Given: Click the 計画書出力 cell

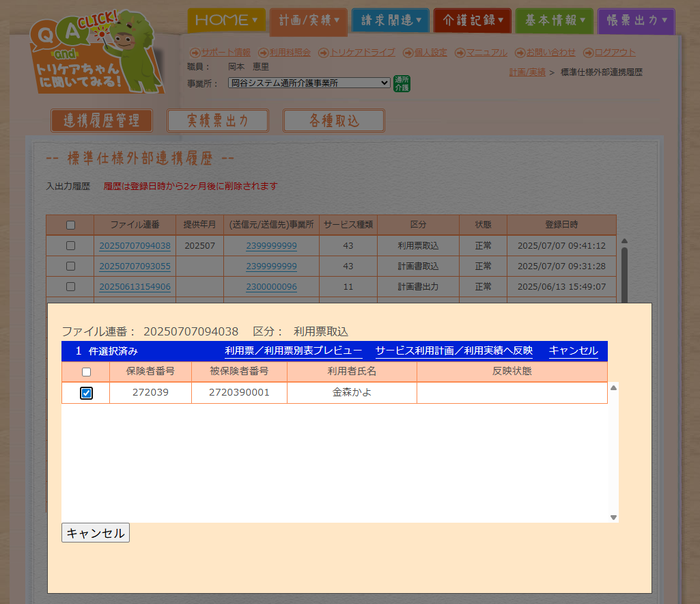Looking at the screenshot, I should click(419, 287).
